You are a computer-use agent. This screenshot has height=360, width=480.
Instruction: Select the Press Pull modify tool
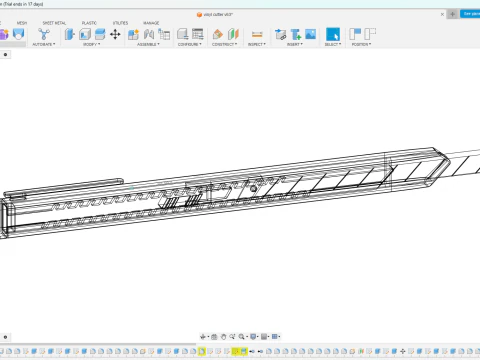point(70,34)
